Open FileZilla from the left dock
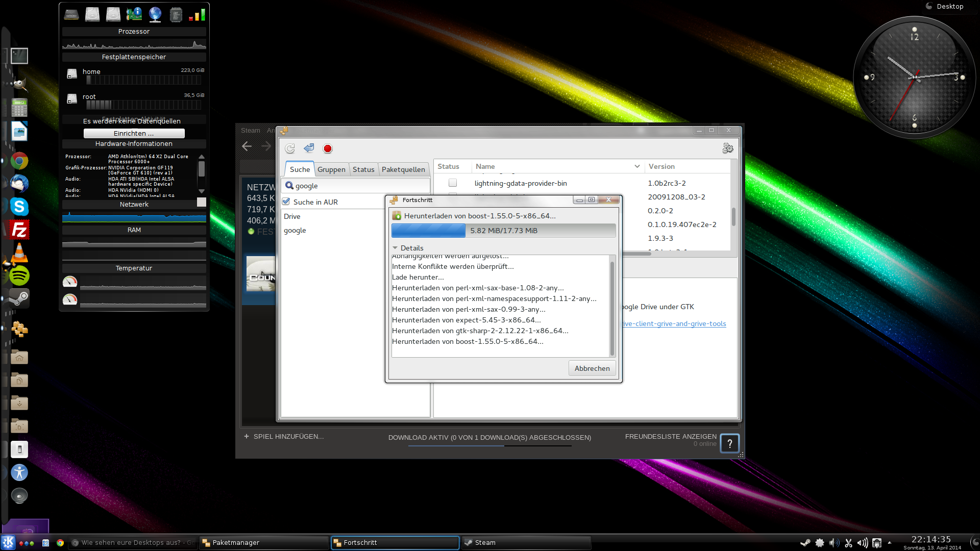The image size is (980, 551). tap(19, 230)
